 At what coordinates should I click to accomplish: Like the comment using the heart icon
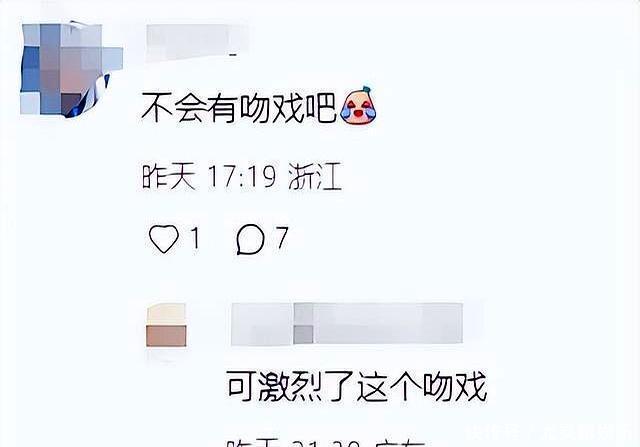[x=164, y=239]
